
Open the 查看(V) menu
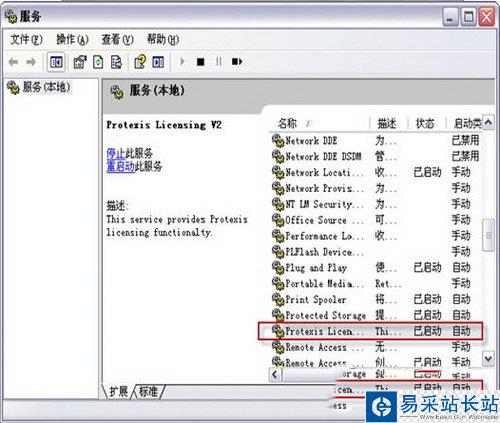(117, 39)
